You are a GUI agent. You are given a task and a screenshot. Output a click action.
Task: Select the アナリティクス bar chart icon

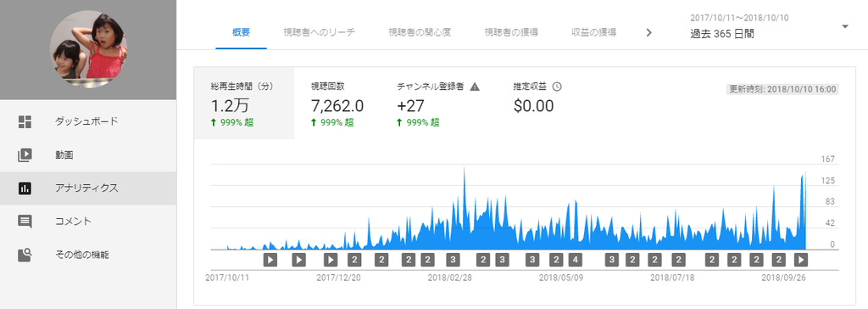tap(25, 188)
